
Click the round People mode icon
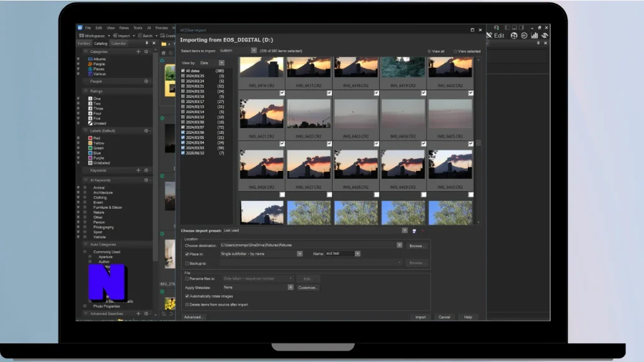pos(514,36)
